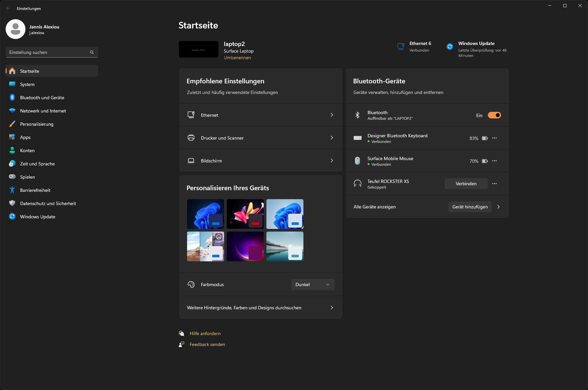Open more options for Designer Bluetooth Keyboard
The image size is (588, 390).
[494, 138]
